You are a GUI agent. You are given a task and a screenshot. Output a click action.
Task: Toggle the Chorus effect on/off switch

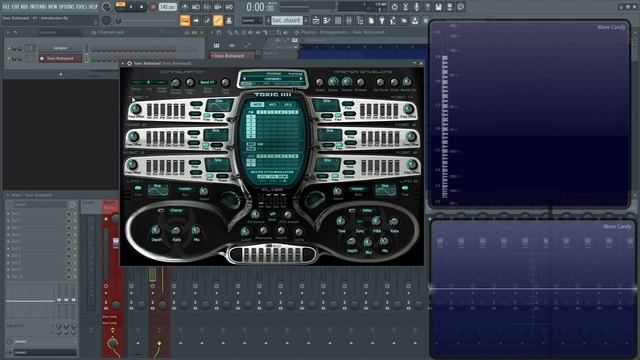[x=161, y=211]
